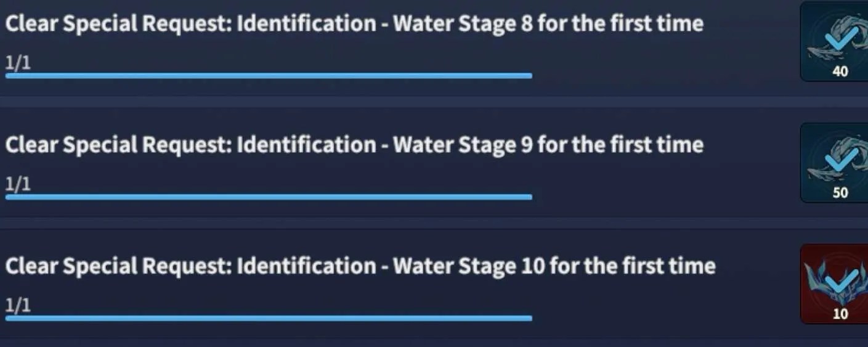Click the 1/1 counter under Stage 8
The image size is (868, 347).
point(18,62)
